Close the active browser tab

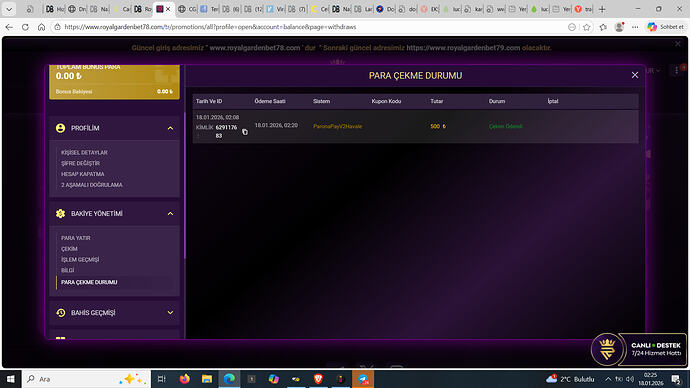point(168,9)
